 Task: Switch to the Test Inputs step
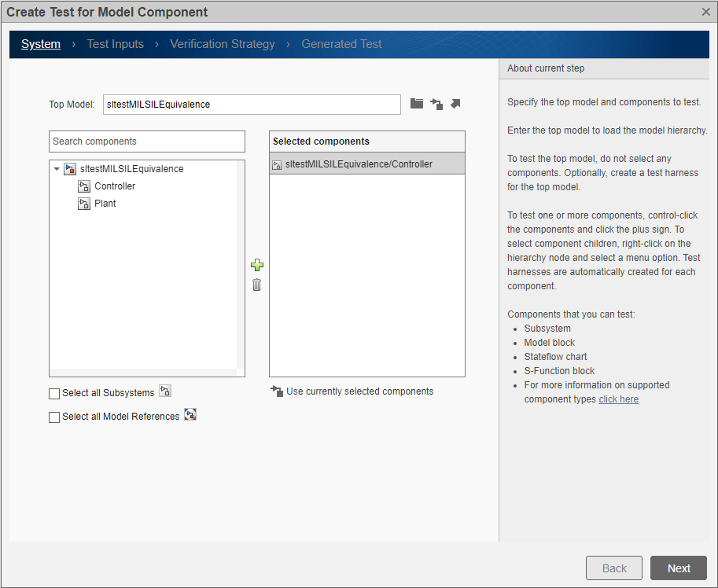115,44
